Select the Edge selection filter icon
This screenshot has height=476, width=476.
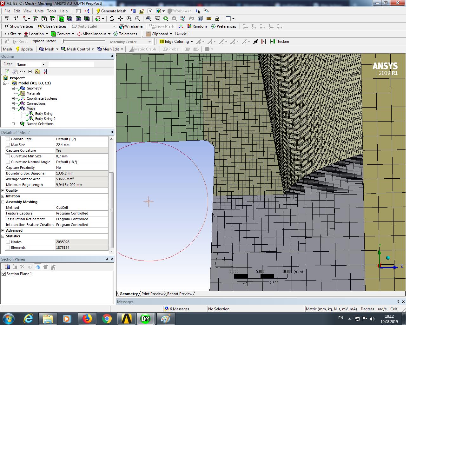(44, 19)
